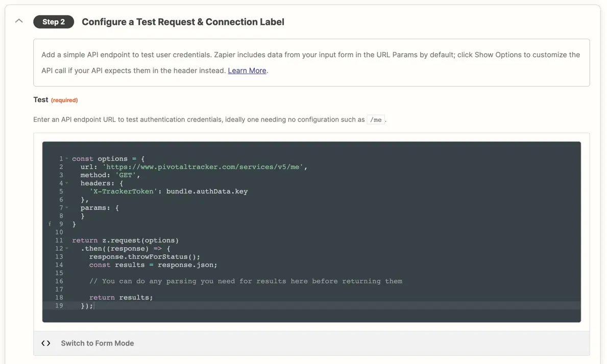Click the /me inline code example
This screenshot has width=607, height=364.
pos(376,119)
